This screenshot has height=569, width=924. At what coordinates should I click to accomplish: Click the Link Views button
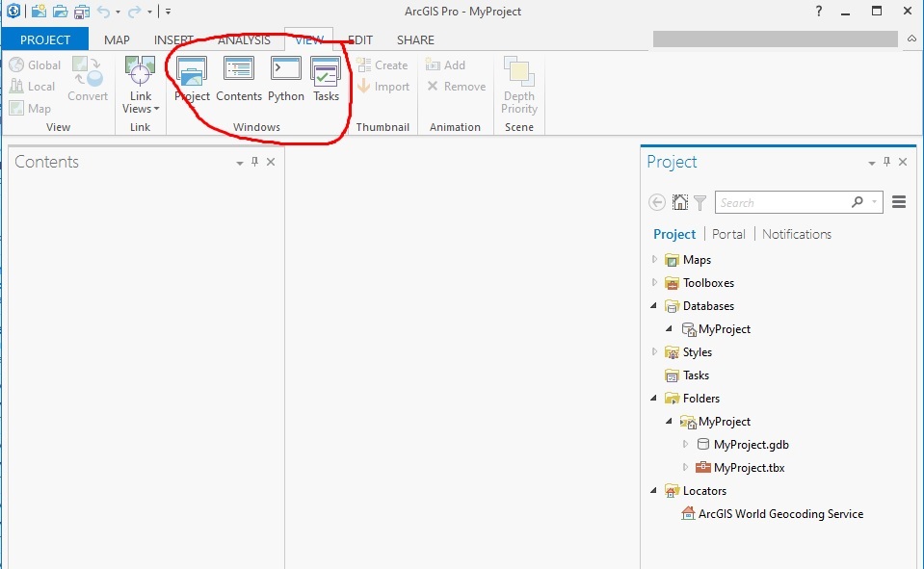[141, 84]
